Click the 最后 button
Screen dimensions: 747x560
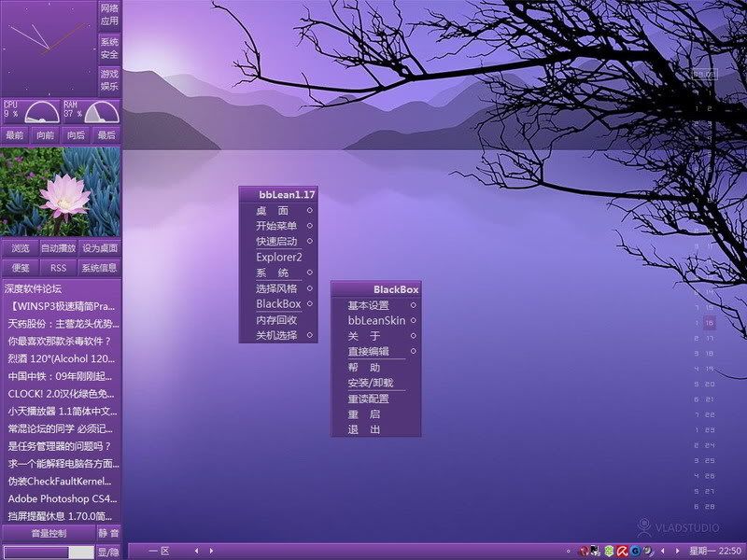coord(106,135)
